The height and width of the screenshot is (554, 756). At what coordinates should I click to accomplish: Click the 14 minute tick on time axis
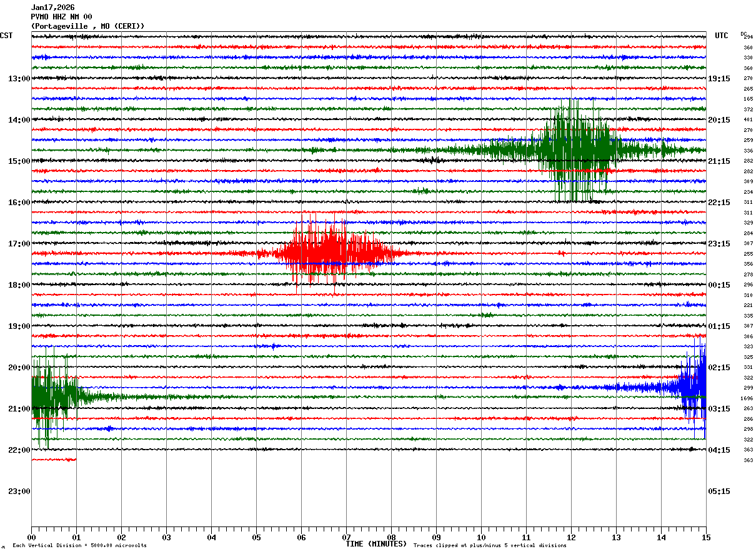tap(661, 538)
